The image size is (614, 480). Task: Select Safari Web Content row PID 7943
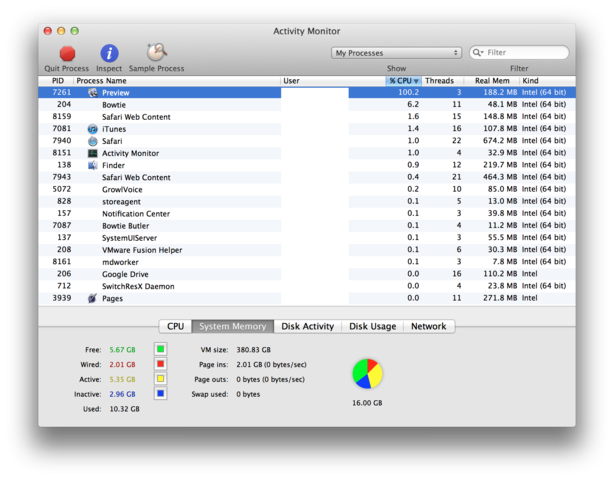(307, 177)
